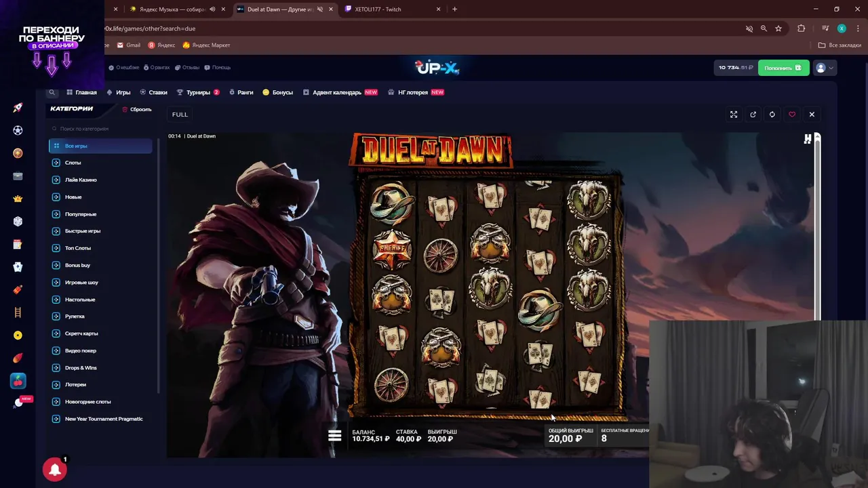Click the site sound muted icon in address bar
Screen dimensions: 868x488
[749, 28]
